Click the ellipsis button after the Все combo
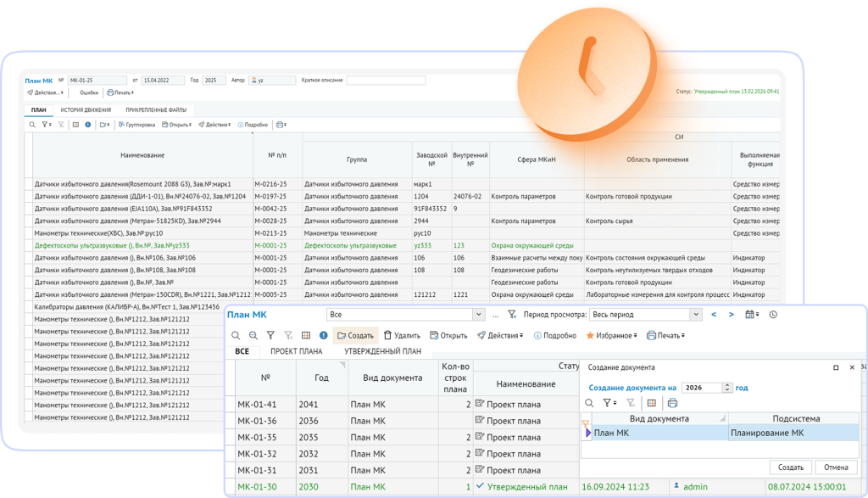The height and width of the screenshot is (498, 868). [495, 316]
